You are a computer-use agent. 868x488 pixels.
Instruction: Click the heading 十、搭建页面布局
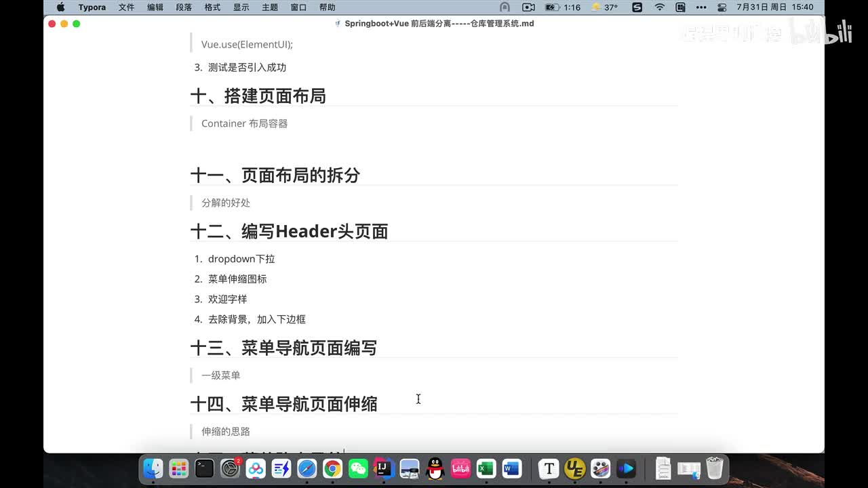[x=258, y=96]
